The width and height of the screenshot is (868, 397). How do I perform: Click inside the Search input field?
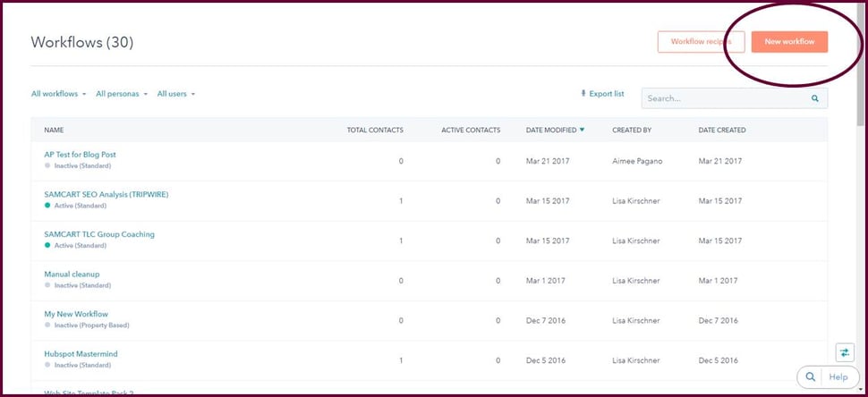(723, 98)
